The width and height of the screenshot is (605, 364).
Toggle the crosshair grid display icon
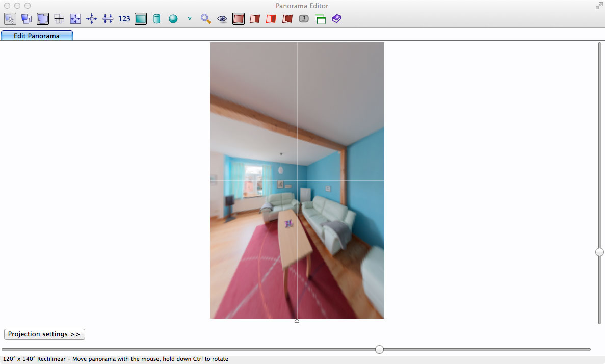point(59,19)
